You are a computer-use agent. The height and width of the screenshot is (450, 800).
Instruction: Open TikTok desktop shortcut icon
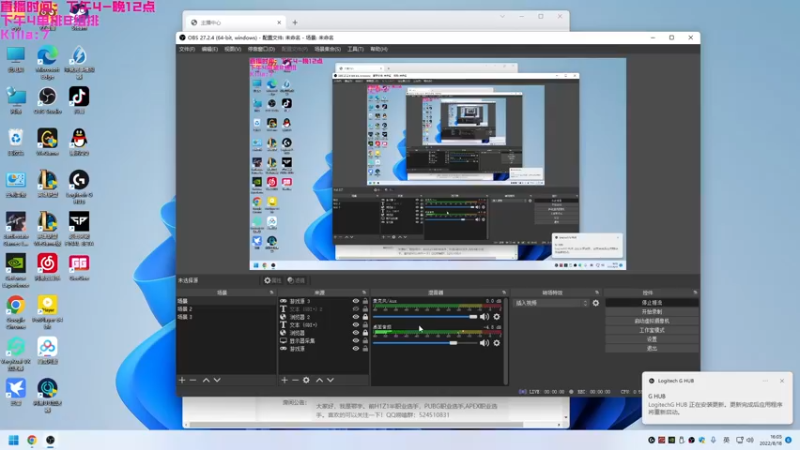pyautogui.click(x=79, y=101)
